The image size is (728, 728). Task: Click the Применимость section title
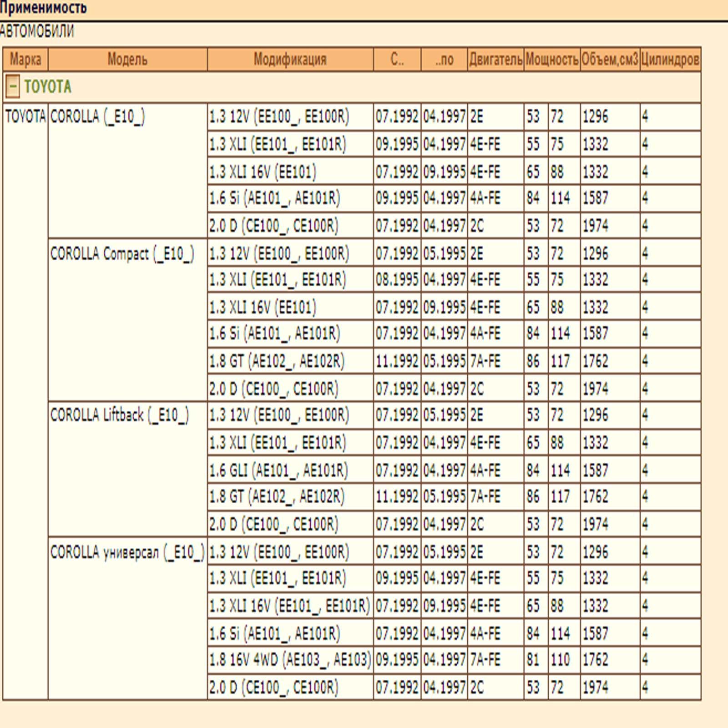point(43,8)
